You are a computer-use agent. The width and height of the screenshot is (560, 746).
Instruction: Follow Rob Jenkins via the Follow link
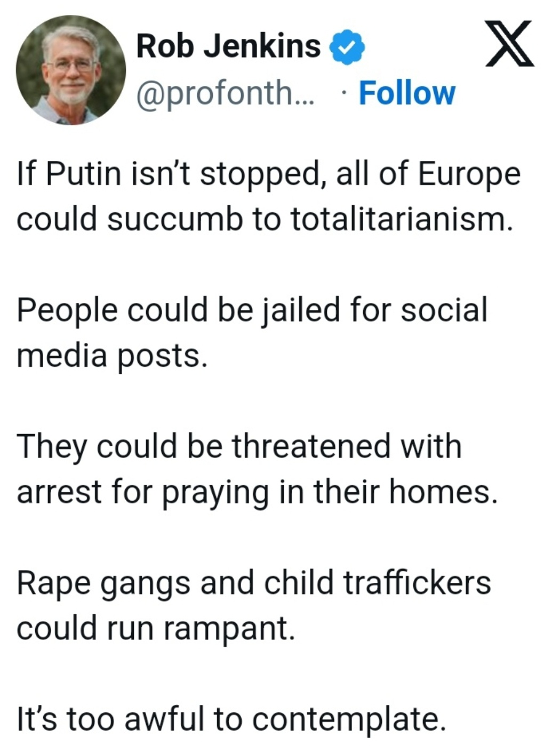click(407, 93)
